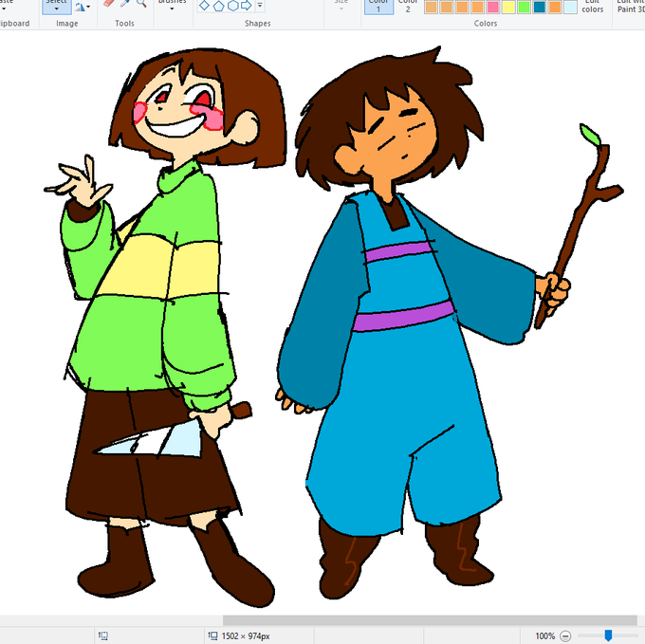Click the 'Colors' group label

click(x=486, y=24)
